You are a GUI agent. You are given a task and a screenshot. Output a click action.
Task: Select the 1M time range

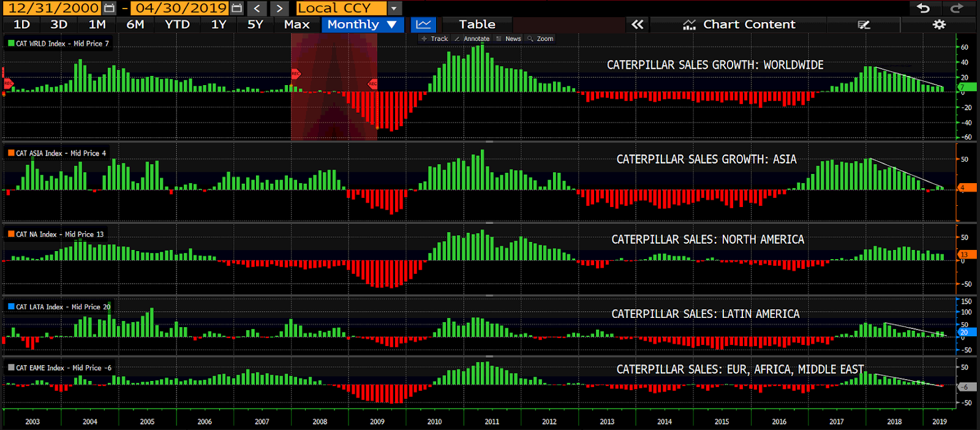tap(97, 25)
